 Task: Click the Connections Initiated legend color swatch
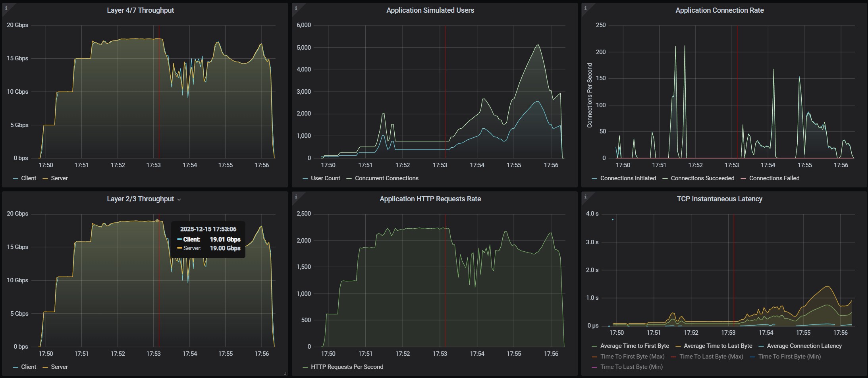coord(594,179)
